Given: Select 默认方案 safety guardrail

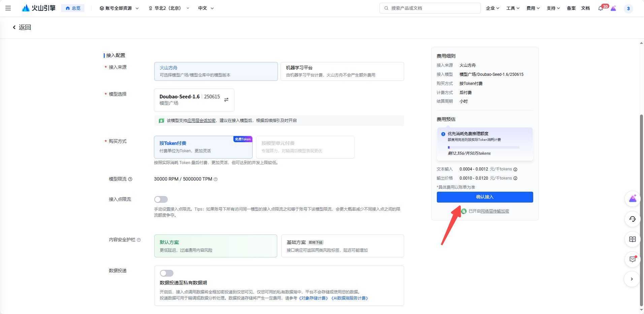Looking at the screenshot, I should tap(216, 246).
